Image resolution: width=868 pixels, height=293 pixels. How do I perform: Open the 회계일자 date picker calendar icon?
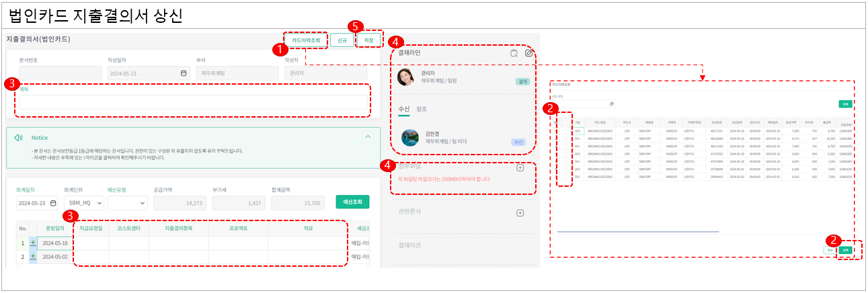(52, 202)
